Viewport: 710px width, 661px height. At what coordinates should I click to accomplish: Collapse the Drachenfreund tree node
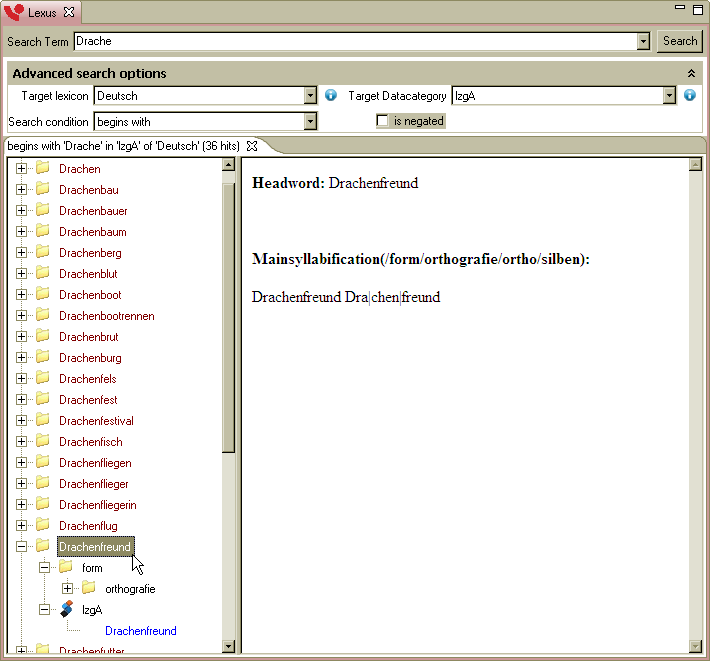22,547
